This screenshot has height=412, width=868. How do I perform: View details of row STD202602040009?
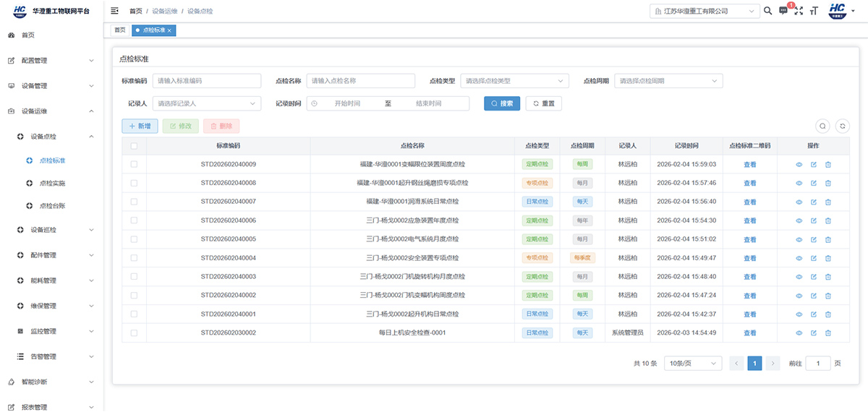pos(799,164)
